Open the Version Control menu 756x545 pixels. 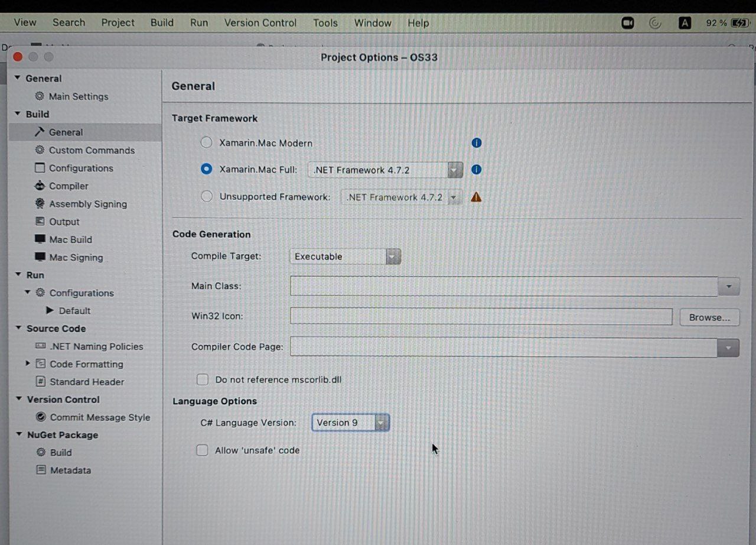pos(260,22)
